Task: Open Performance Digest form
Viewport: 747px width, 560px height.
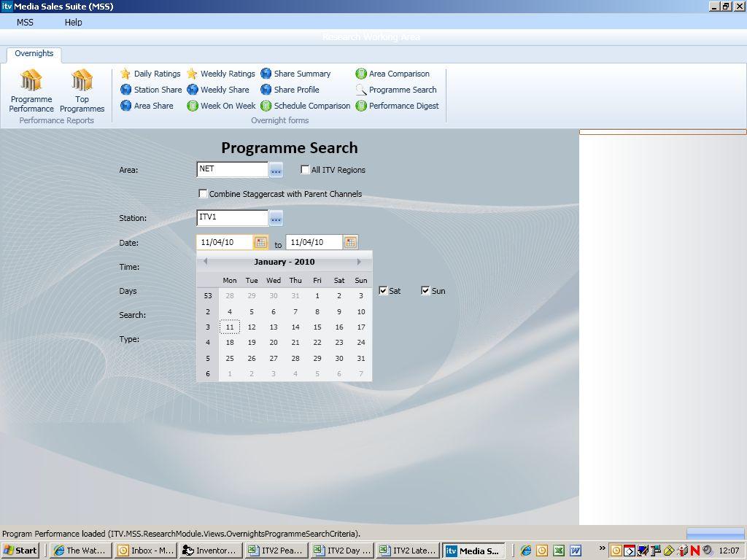Action: coord(398,106)
